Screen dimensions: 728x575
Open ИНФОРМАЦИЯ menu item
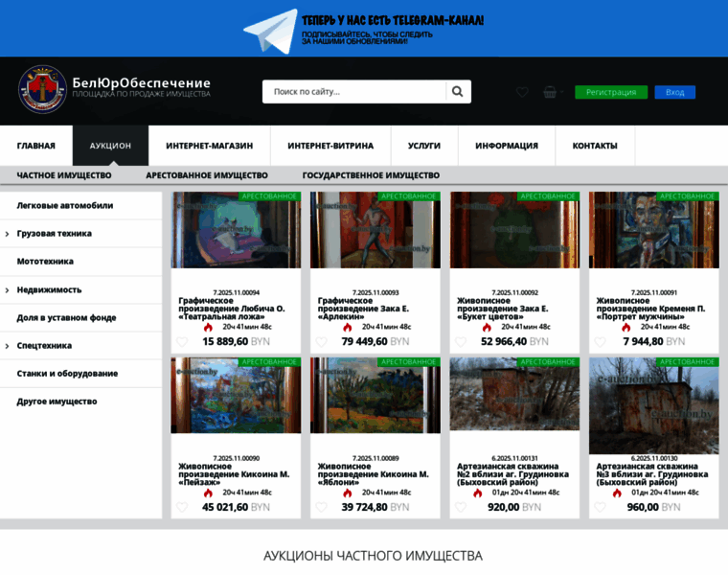(507, 146)
